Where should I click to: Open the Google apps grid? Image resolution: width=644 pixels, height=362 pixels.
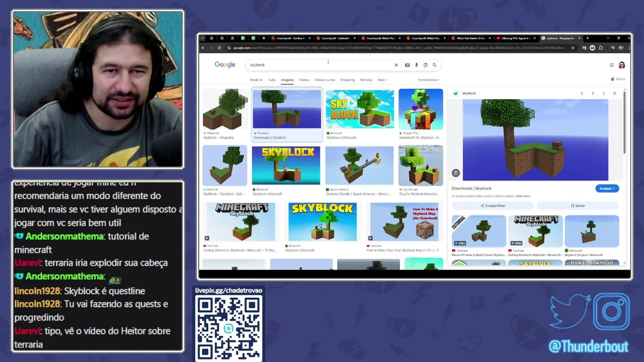[x=611, y=65]
